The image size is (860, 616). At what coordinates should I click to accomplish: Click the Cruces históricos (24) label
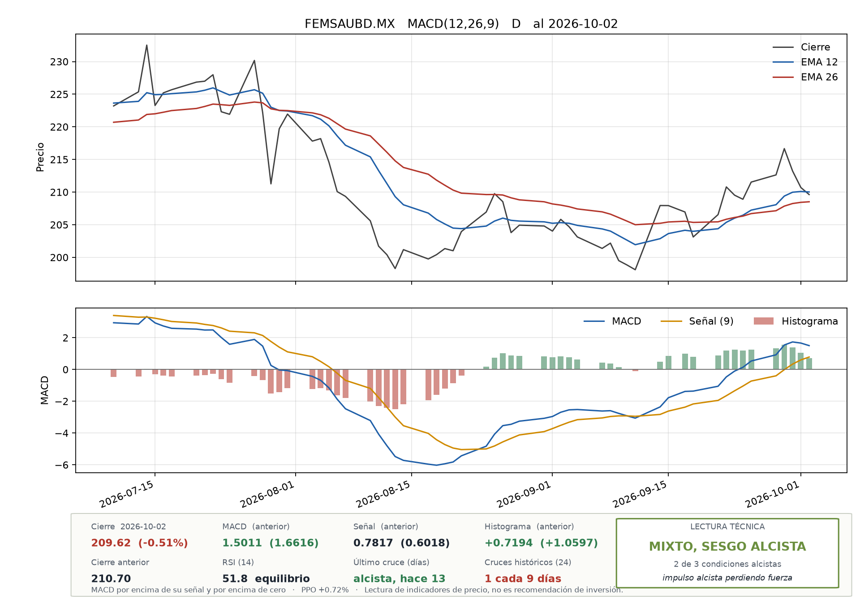528,562
